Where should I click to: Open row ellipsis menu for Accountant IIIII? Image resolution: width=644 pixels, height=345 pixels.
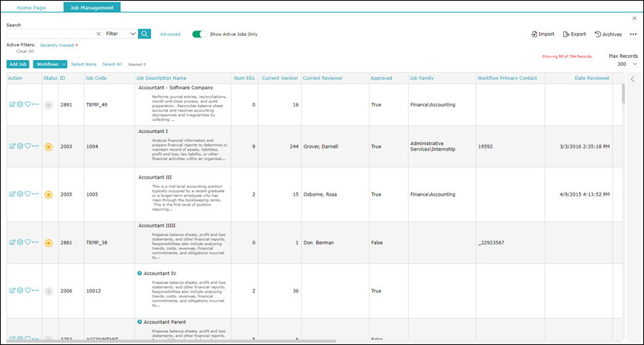click(x=36, y=243)
